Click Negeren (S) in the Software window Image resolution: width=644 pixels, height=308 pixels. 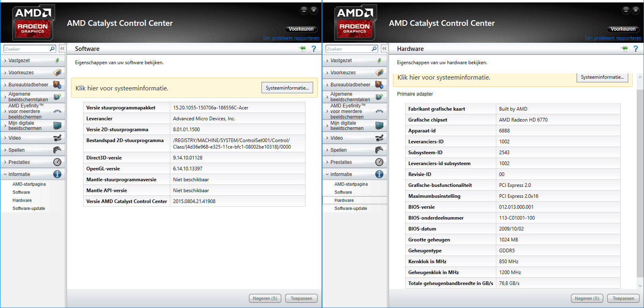265,298
